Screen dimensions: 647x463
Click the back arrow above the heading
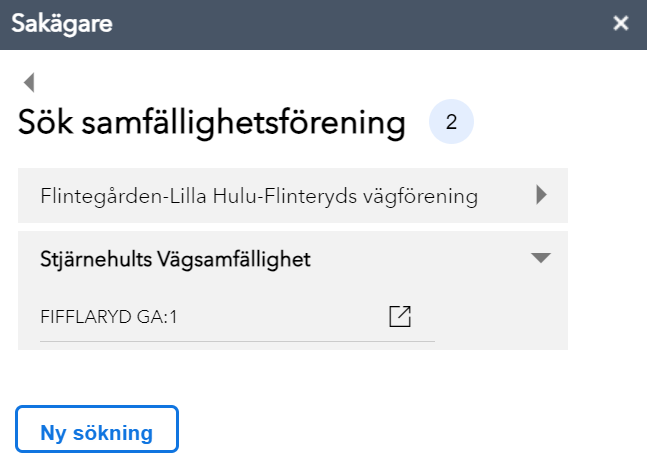pos(29,83)
